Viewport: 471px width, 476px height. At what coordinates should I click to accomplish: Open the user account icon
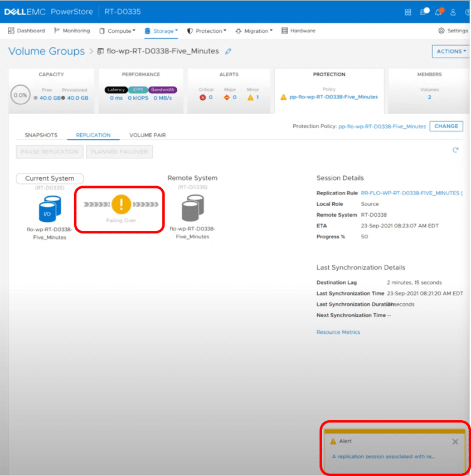tap(453, 12)
